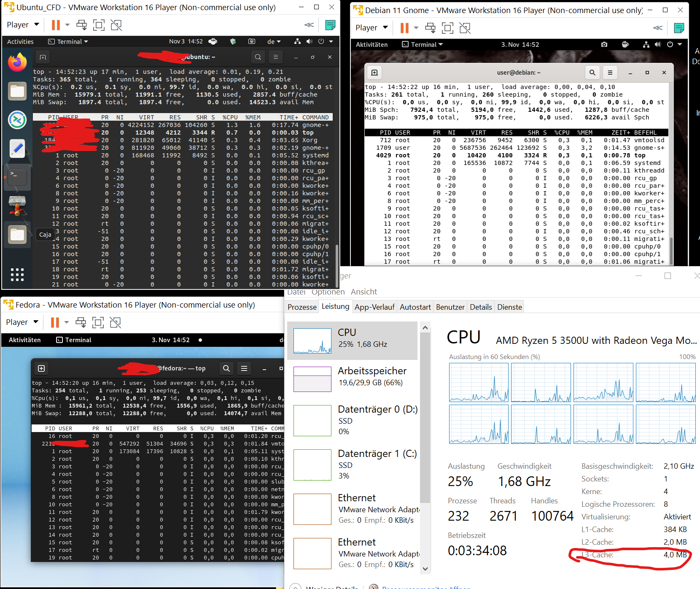Open the 'de' keyboard layout dropdown in Ubuntu
The height and width of the screenshot is (589, 700).
pyautogui.click(x=274, y=41)
